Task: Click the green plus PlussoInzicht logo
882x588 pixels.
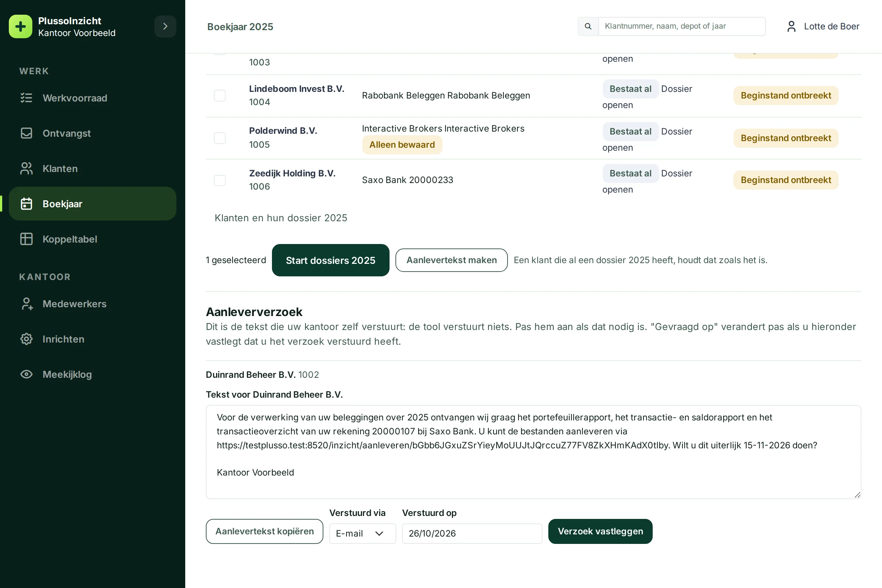Action: pos(21,26)
